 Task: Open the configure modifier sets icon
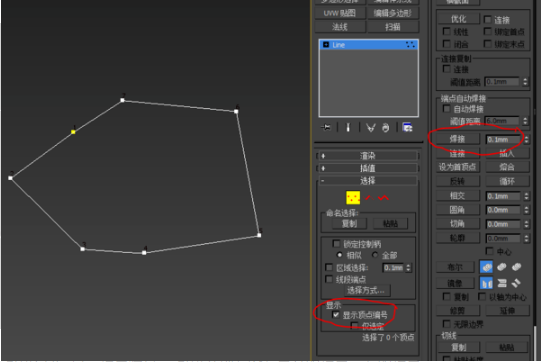point(407,128)
